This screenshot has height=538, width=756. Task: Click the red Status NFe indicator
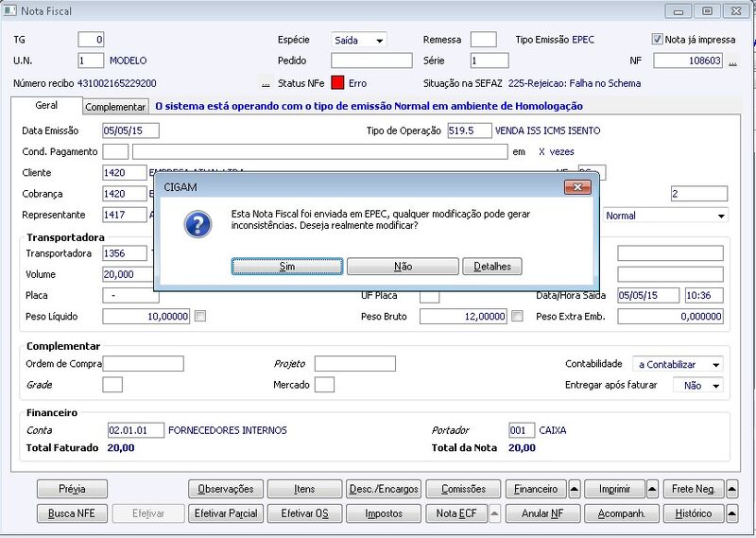tap(337, 83)
